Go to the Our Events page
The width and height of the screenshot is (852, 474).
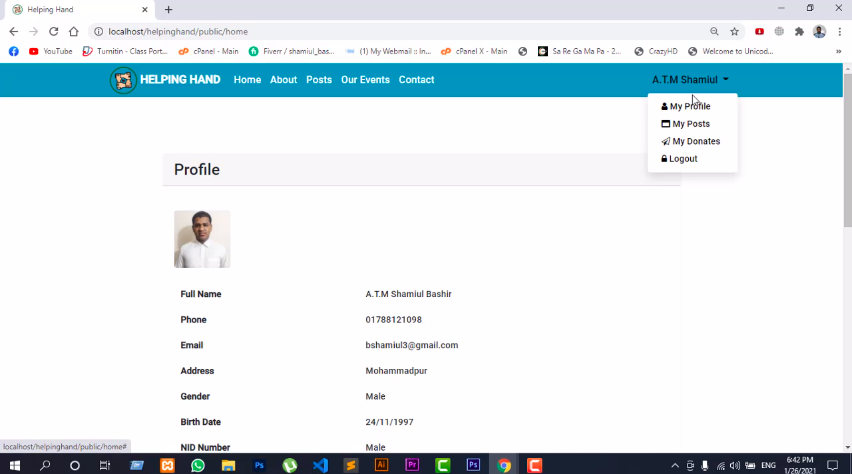[x=365, y=80]
